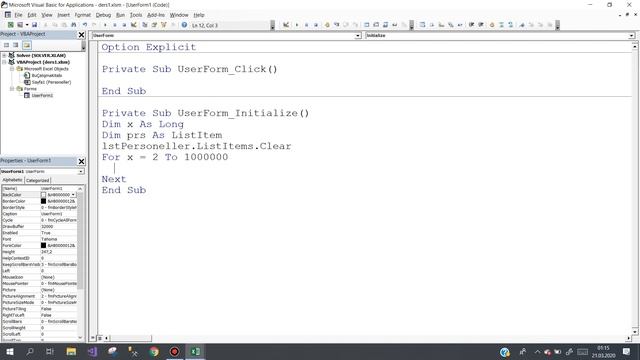Open the File menu
This screenshot has height=360, width=640.
pos(18,15)
